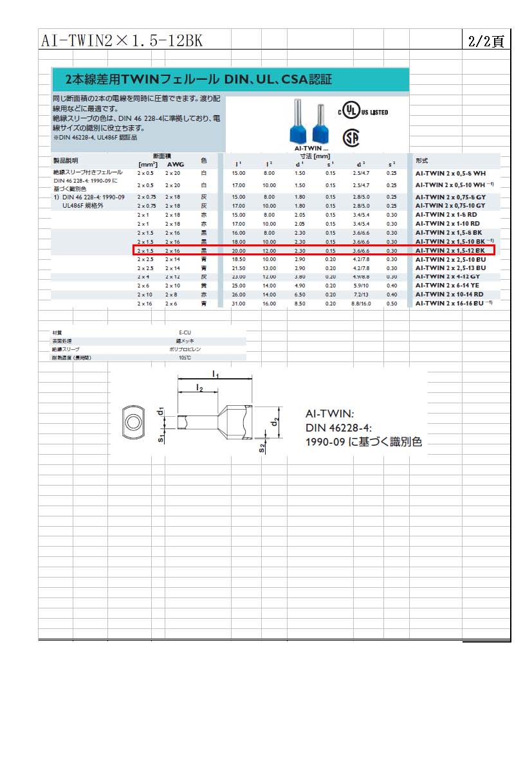532x775 pixels.
Task: Click the CSA certification logo
Action: (x=351, y=137)
